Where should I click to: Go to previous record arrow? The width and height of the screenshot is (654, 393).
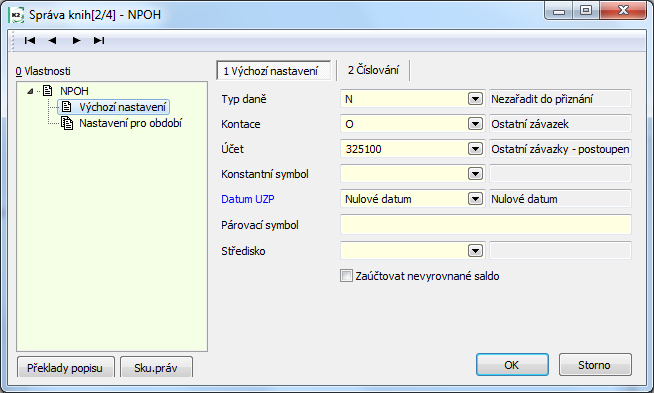pos(52,40)
